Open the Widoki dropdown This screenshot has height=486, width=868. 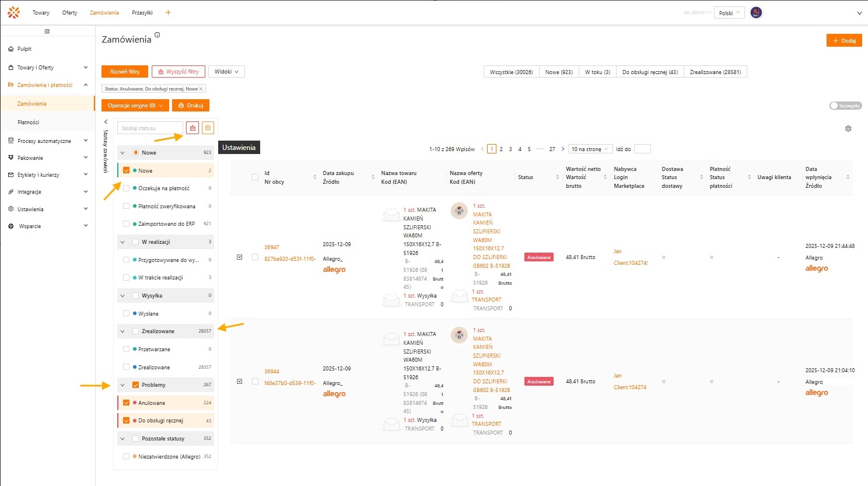click(226, 72)
